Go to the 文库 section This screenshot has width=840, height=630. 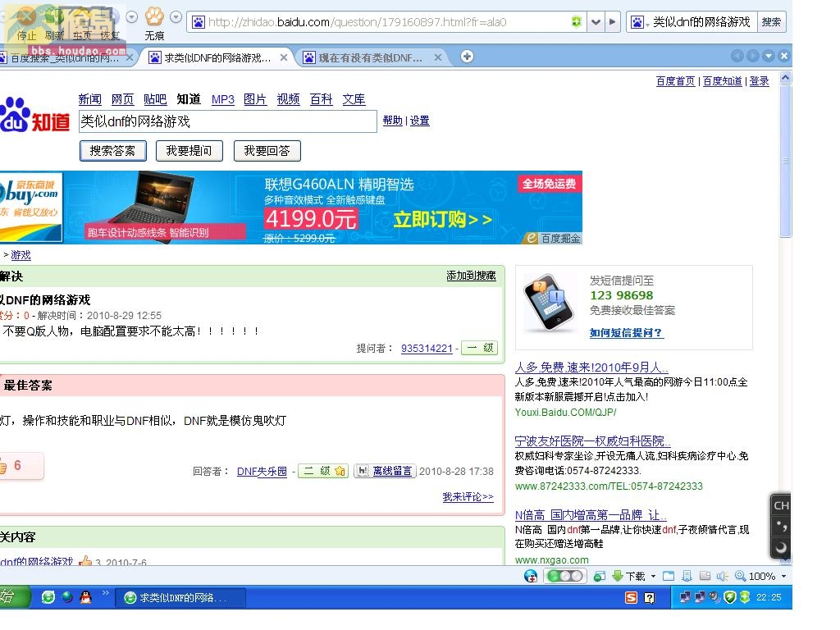coord(354,99)
